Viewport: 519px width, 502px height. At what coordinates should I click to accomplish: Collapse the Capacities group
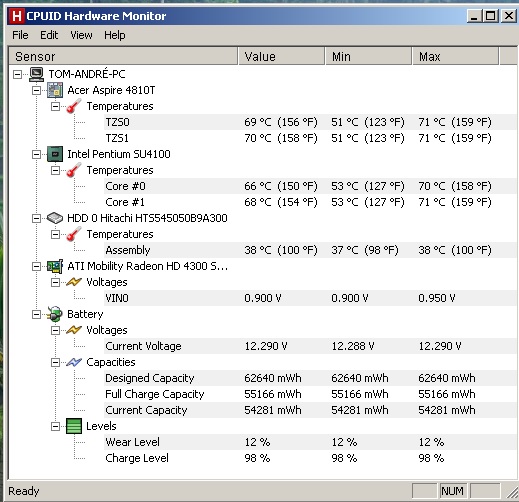[x=55, y=362]
